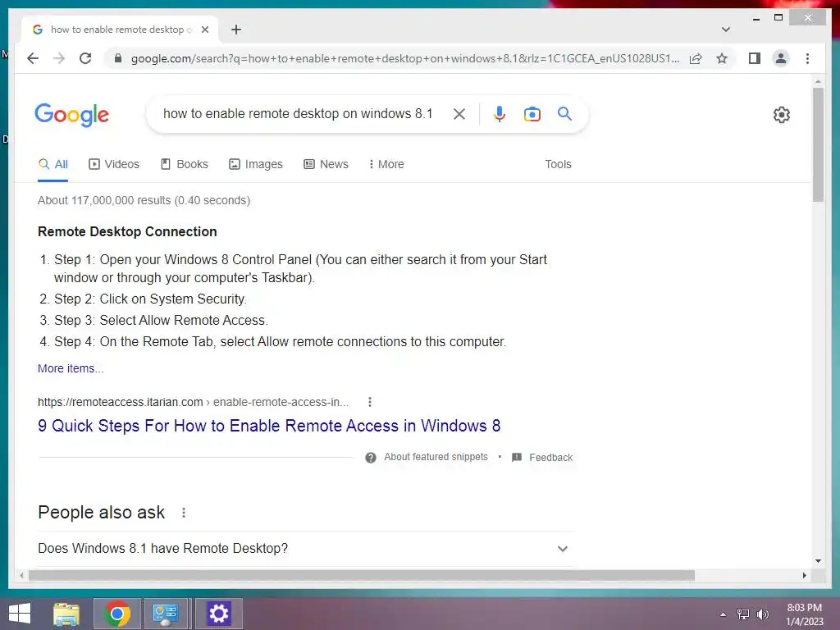Open File Explorer from taskbar
840x630 pixels.
coord(66,614)
